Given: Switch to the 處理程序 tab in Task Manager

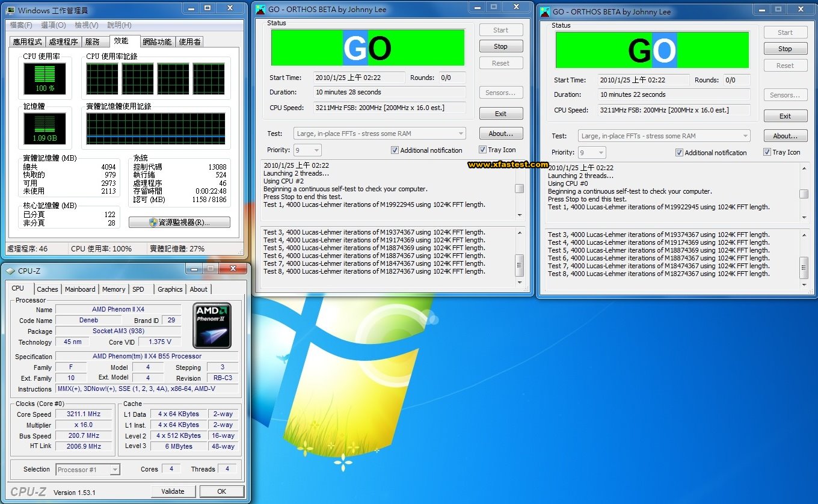Looking at the screenshot, I should [64, 42].
